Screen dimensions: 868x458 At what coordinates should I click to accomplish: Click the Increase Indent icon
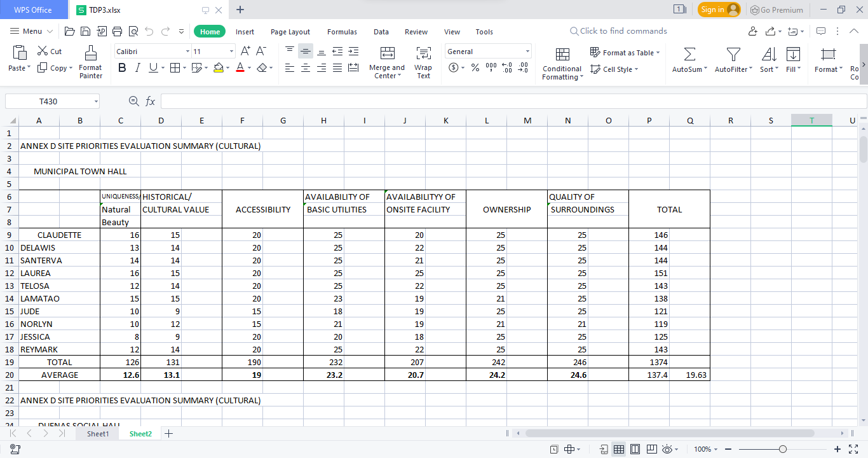[x=353, y=52]
